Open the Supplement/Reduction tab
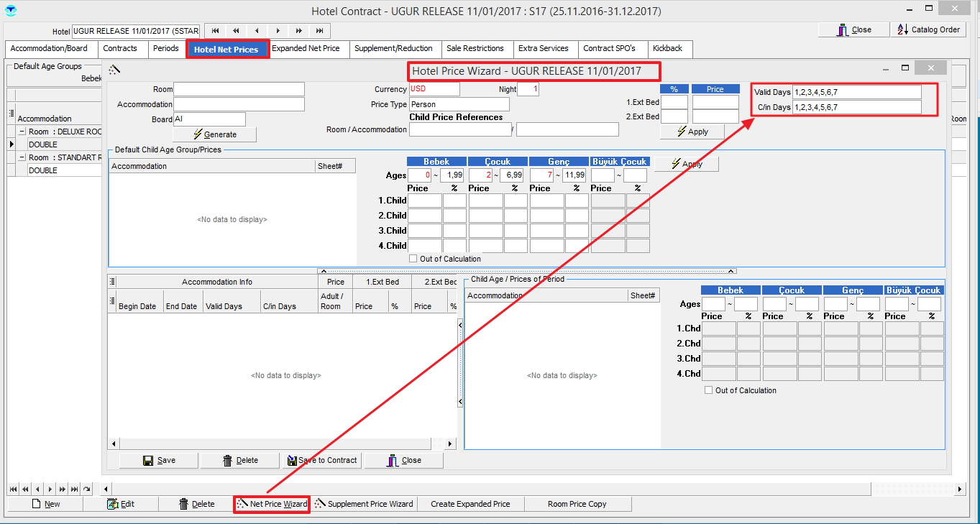This screenshot has height=524, width=980. [x=393, y=48]
